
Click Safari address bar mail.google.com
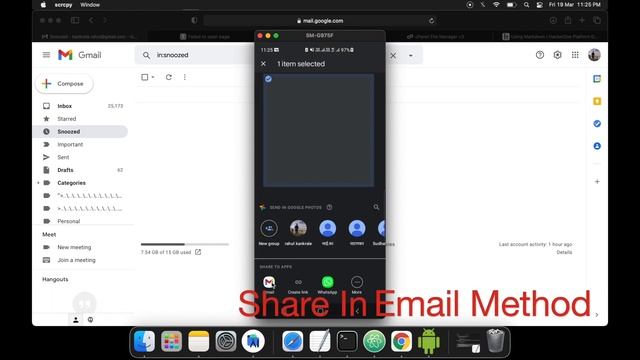point(320,20)
